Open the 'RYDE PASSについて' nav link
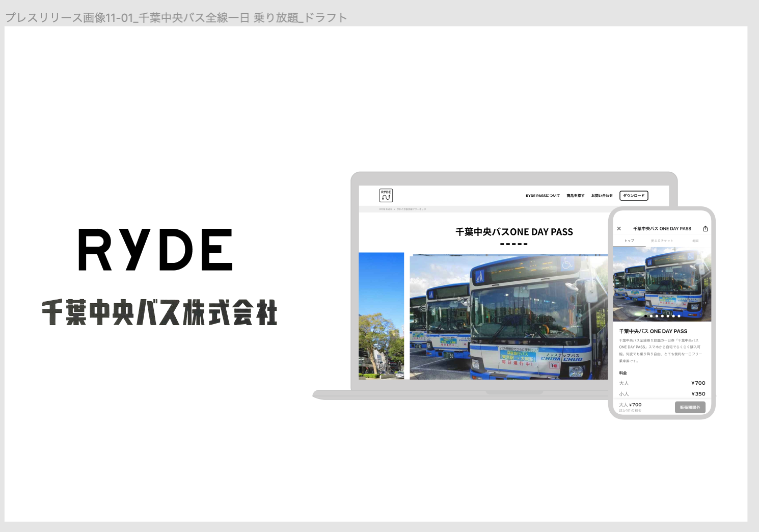 pyautogui.click(x=543, y=196)
